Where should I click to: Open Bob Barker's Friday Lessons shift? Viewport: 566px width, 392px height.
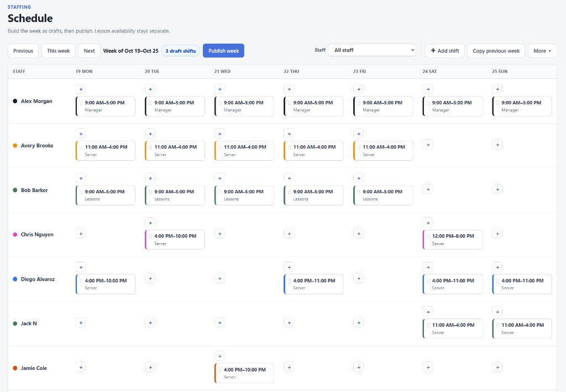click(x=383, y=195)
